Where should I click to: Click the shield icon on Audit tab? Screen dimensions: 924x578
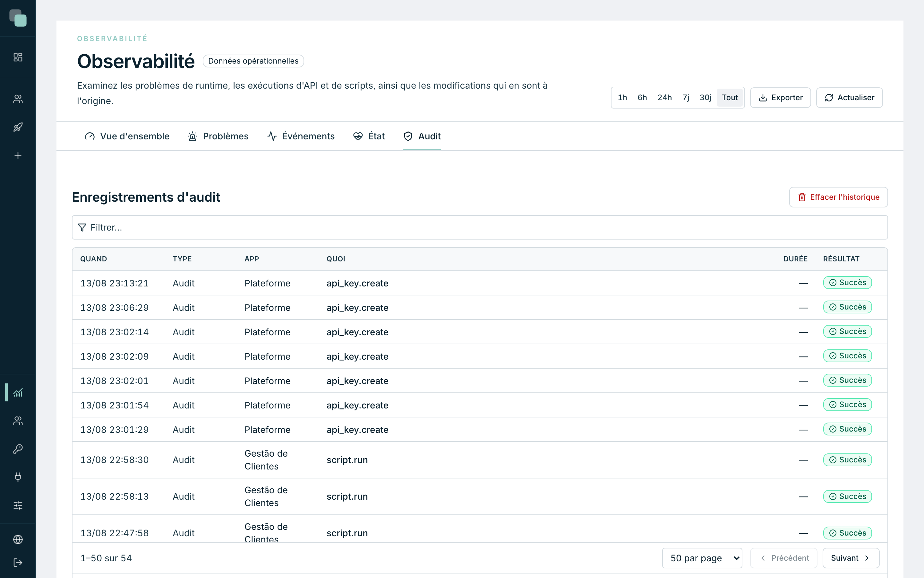click(408, 136)
